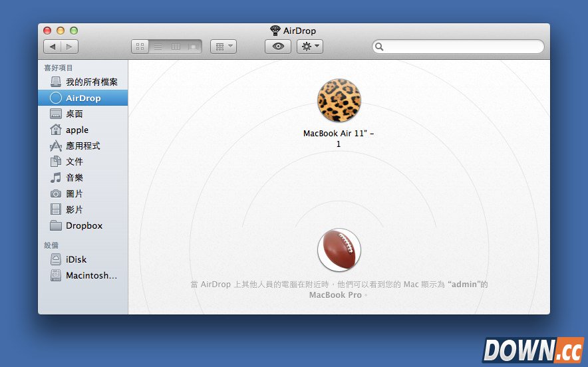This screenshot has height=367, width=588.
Task: Click the camera icon beside 圖片
Action: (55, 194)
